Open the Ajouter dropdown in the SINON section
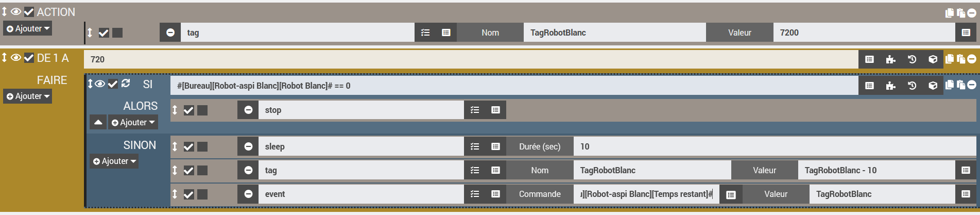The image size is (980, 215). tap(114, 161)
